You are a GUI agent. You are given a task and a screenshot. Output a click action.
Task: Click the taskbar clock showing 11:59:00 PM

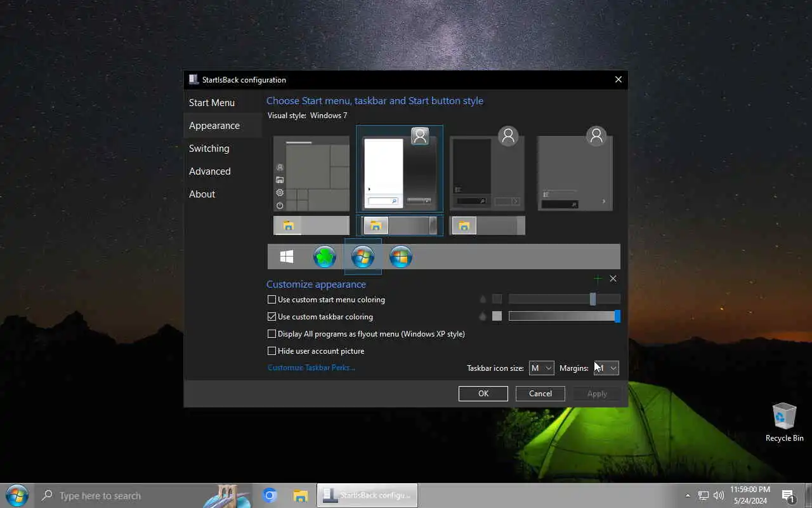click(750, 495)
